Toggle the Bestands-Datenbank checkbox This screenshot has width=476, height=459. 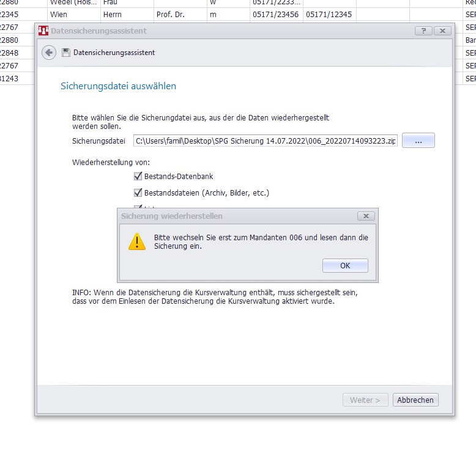click(138, 177)
